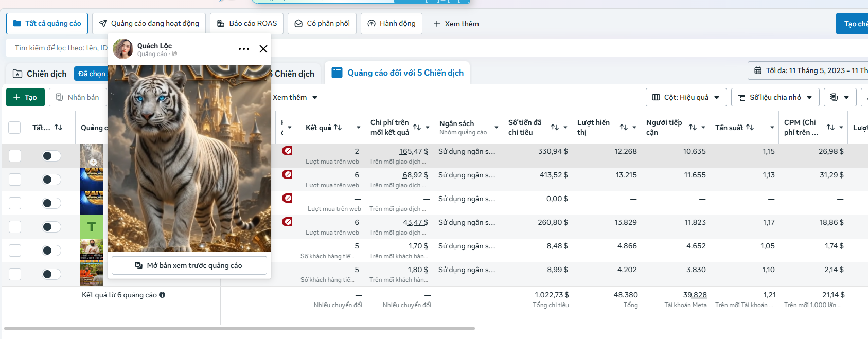Click the 39.828 reach total link
The height and width of the screenshot is (339, 868).
(695, 295)
